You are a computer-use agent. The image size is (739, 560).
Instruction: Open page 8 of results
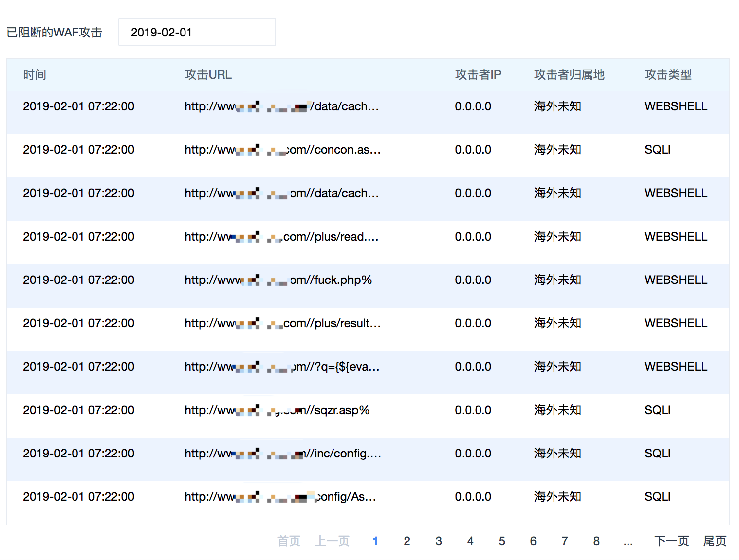pyautogui.click(x=596, y=541)
